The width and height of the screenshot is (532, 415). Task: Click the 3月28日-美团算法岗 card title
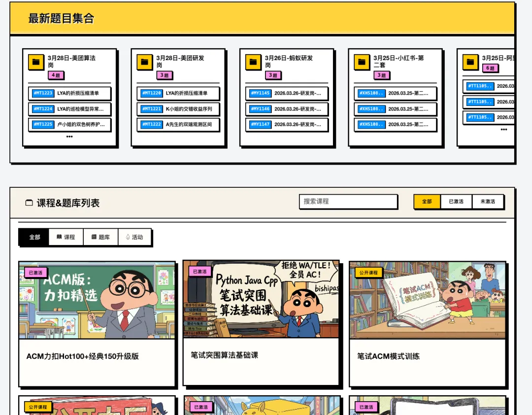[x=71, y=62]
